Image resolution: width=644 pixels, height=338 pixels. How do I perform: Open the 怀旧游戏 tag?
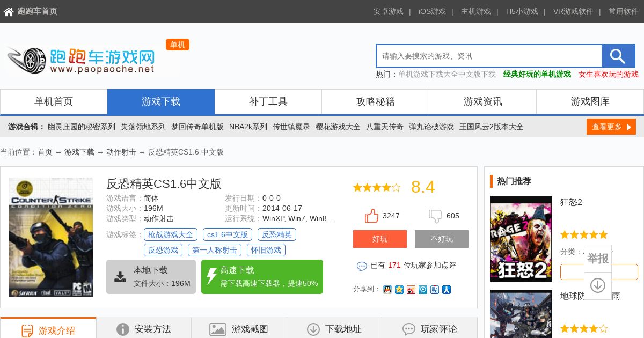click(x=266, y=250)
